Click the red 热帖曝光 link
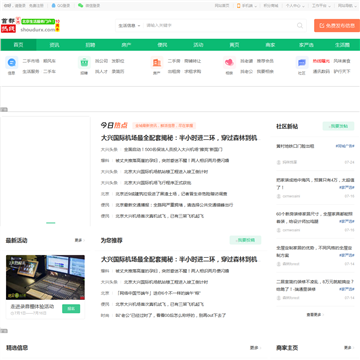 click(321, 61)
